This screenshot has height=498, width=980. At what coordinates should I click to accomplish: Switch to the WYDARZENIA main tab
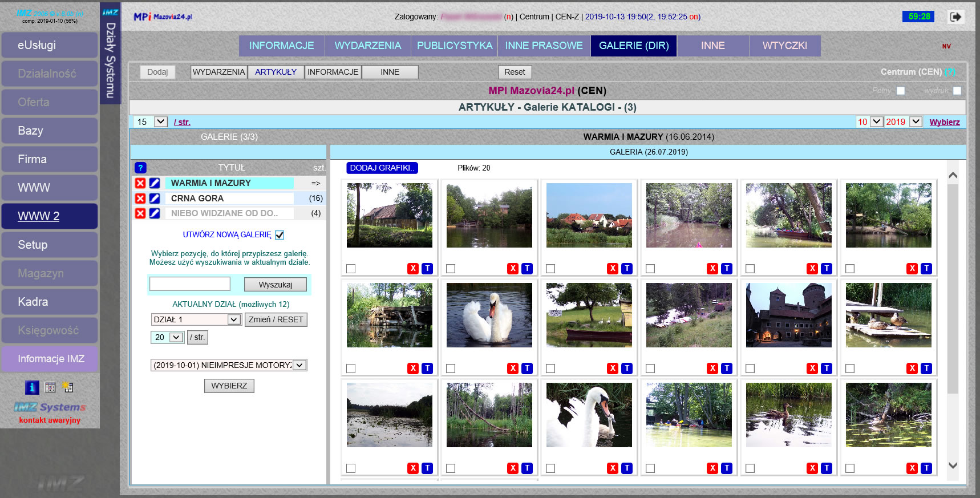[368, 46]
